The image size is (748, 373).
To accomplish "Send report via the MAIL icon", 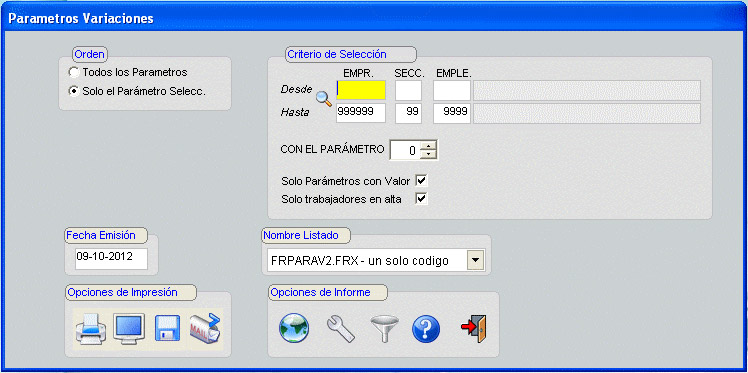I will [205, 329].
